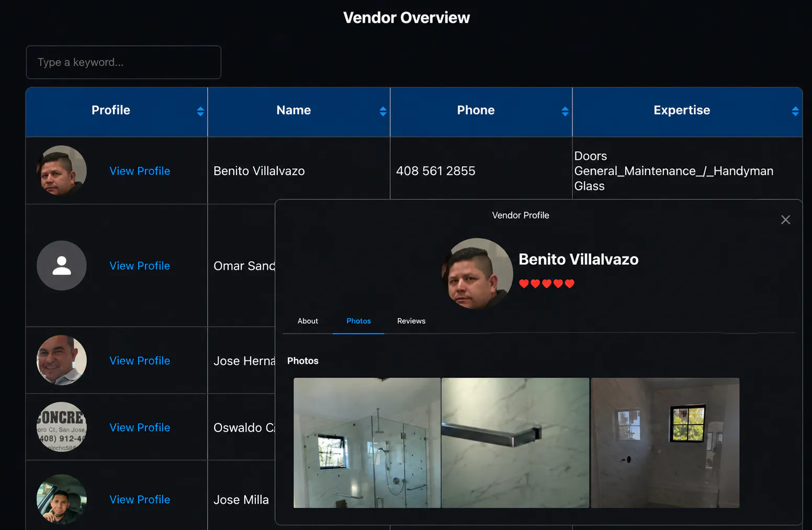Click the Vendor Overview page heading
The image size is (812, 530).
pyautogui.click(x=407, y=18)
